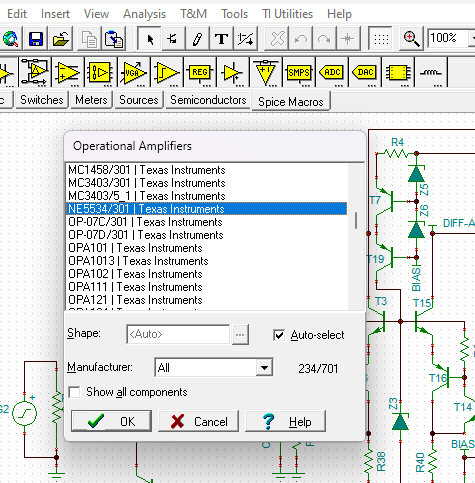Switch to the Meters component tab
475x483 pixels.
click(91, 100)
